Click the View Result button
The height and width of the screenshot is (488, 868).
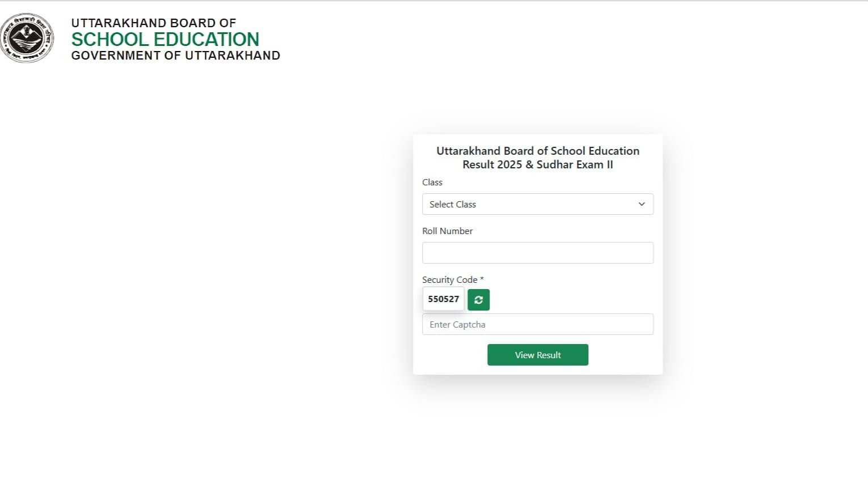pyautogui.click(x=538, y=355)
